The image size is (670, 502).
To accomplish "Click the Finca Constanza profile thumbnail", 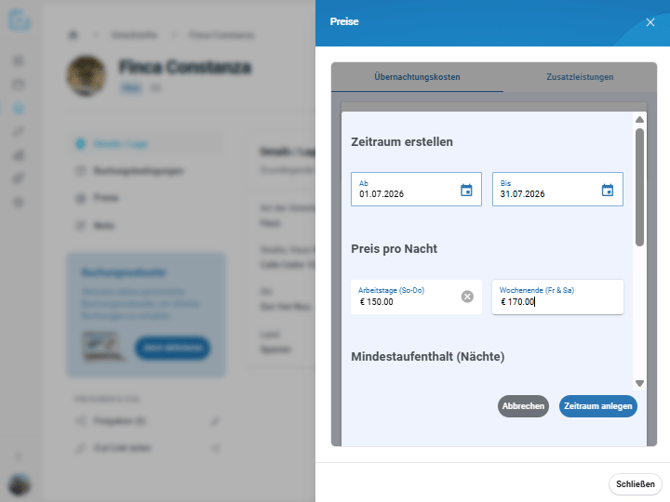I will point(86,76).
